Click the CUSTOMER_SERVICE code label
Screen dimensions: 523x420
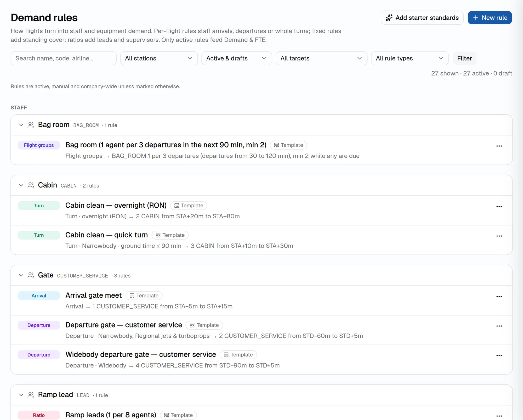pyautogui.click(x=82, y=276)
